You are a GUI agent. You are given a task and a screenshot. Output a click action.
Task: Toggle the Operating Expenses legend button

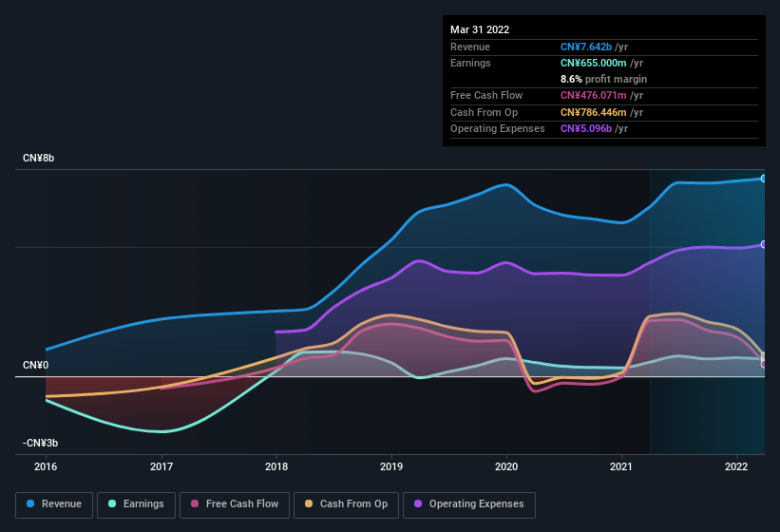pyautogui.click(x=469, y=504)
